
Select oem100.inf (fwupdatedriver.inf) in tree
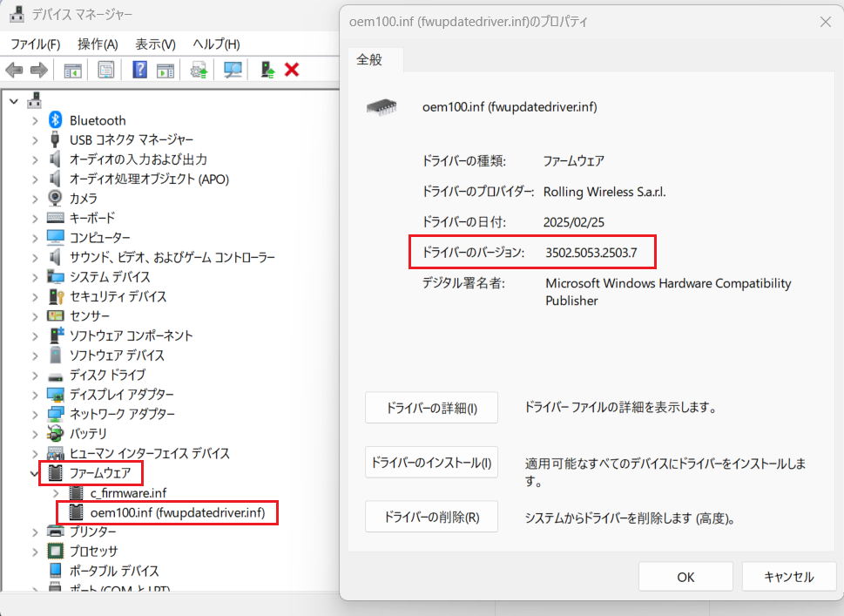pos(177,512)
